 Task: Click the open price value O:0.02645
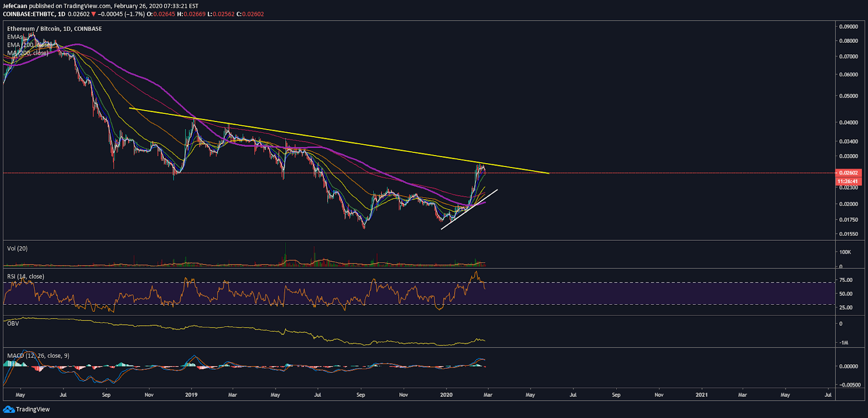pyautogui.click(x=161, y=14)
